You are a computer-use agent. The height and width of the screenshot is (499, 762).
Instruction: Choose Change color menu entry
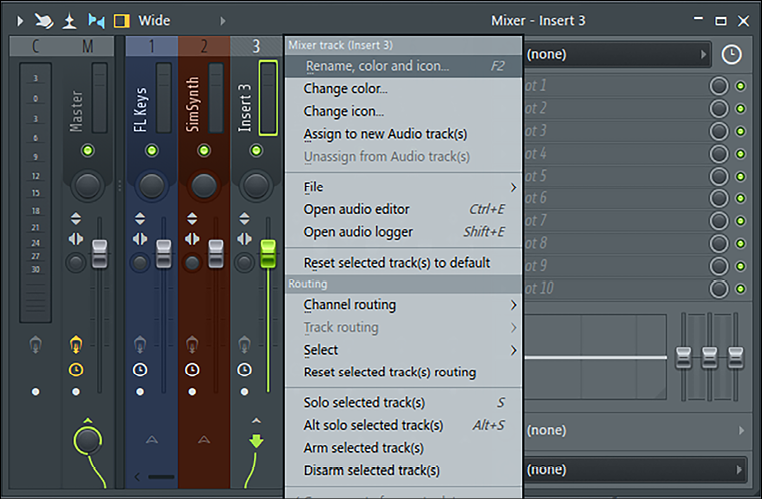coord(404,89)
